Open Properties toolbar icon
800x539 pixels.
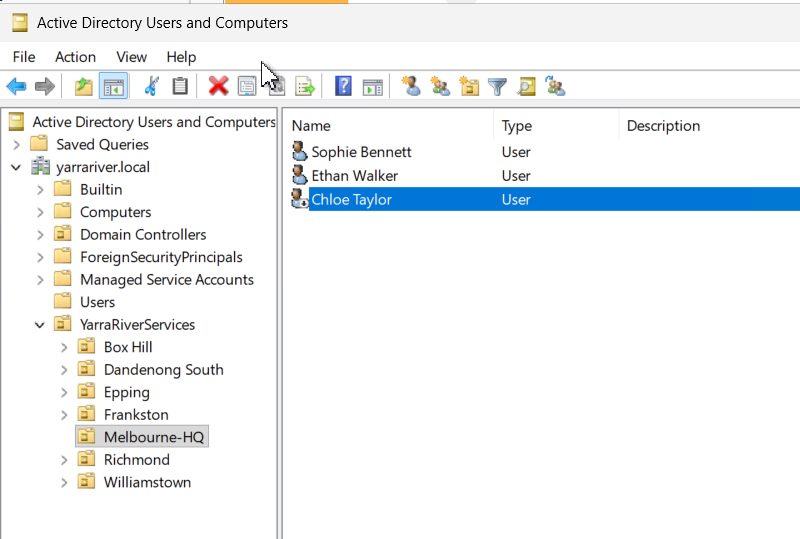(247, 86)
